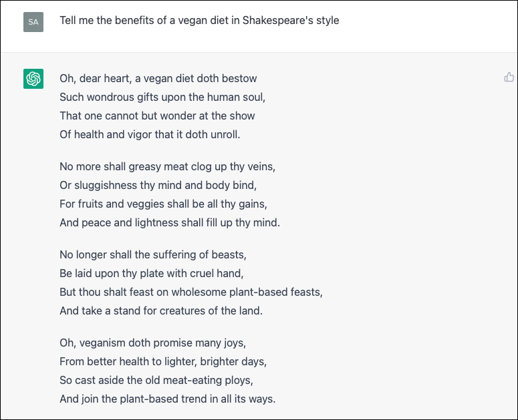Click the line 'And peace and lightness shall fill up thy mind'
Viewport: 518px width, 420px height.
click(170, 223)
